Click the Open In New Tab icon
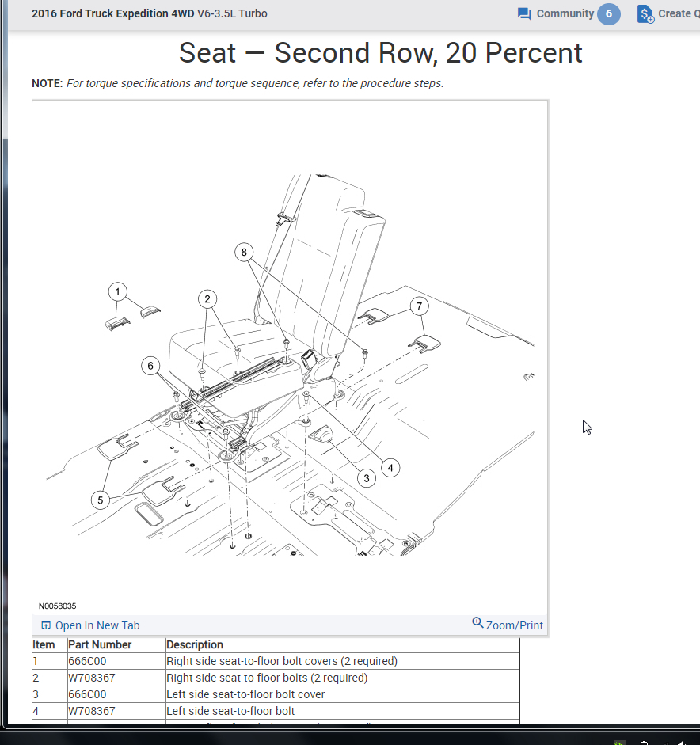Image resolution: width=700 pixels, height=745 pixels. 46,625
